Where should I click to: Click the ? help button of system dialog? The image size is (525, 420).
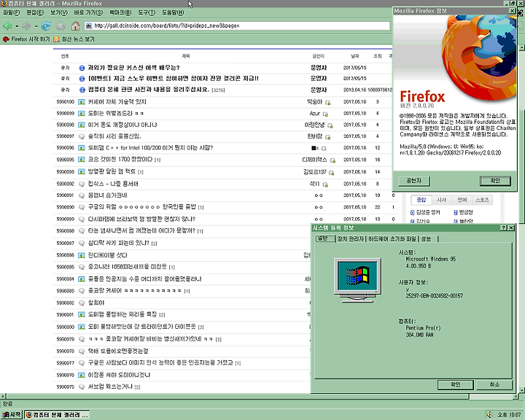point(504,228)
